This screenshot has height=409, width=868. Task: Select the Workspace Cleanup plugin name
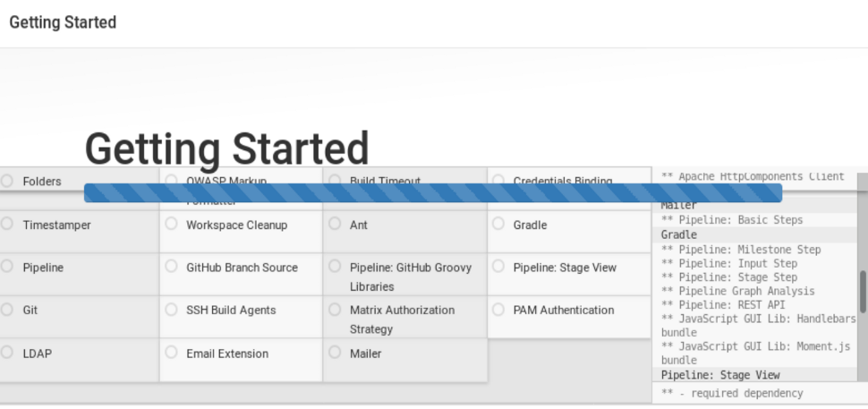click(x=237, y=226)
